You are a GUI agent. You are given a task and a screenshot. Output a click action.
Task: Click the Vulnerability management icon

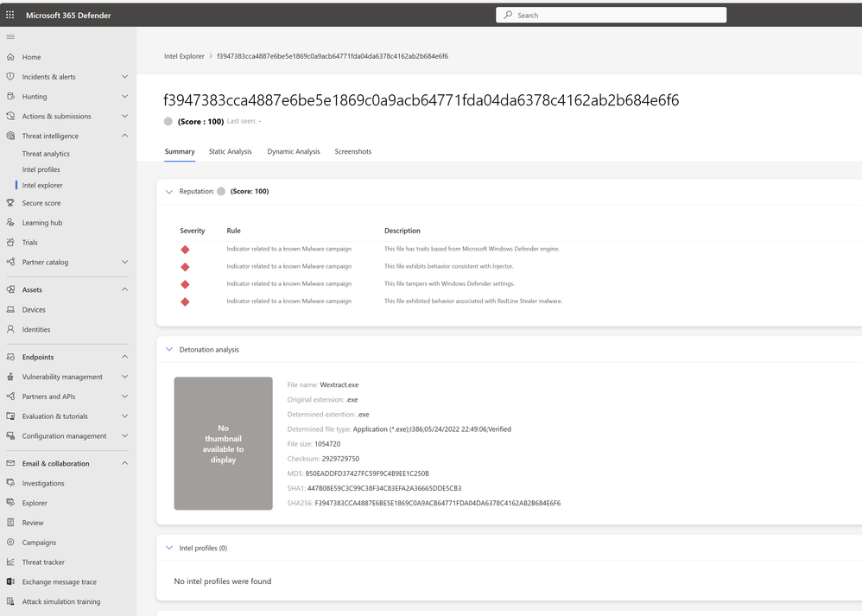coord(10,377)
